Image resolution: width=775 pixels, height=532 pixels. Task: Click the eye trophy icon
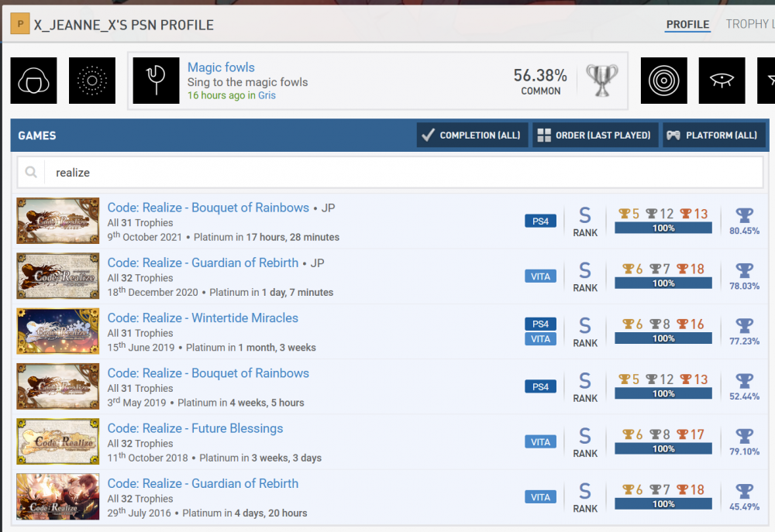tap(722, 81)
